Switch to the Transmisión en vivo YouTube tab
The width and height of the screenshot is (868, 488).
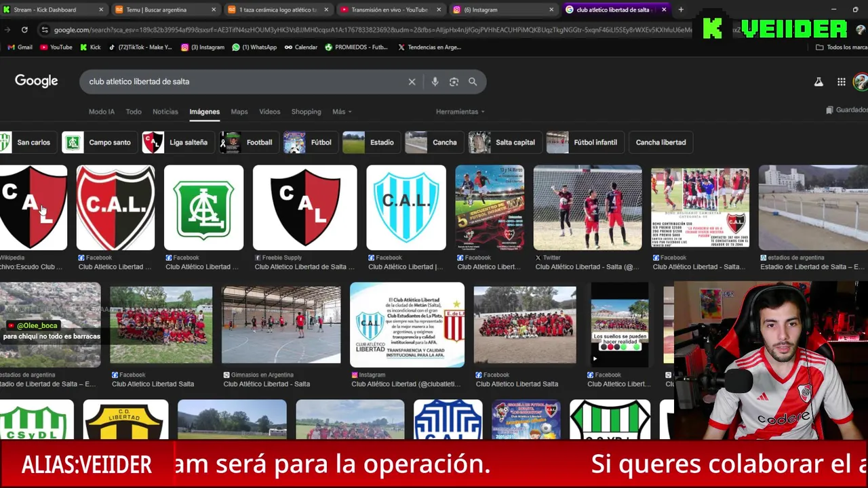[x=389, y=9]
